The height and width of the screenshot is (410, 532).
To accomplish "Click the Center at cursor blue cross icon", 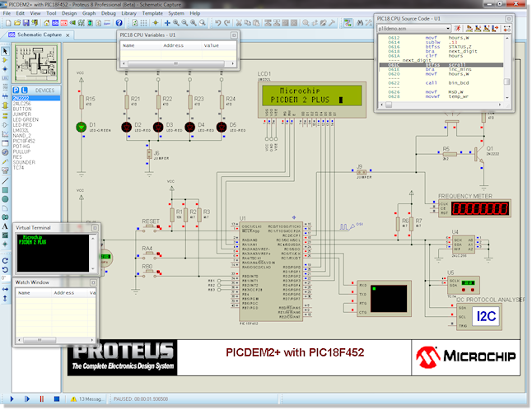I will tap(167, 23).
